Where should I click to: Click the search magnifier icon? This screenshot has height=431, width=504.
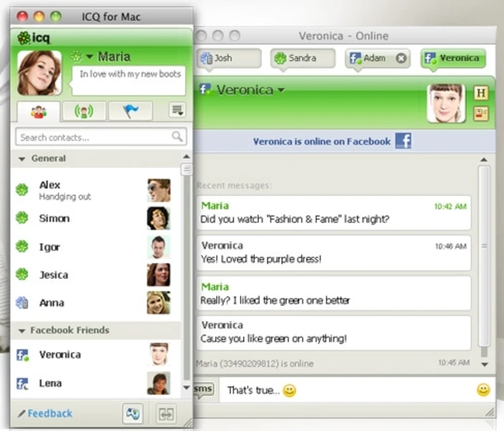(177, 136)
